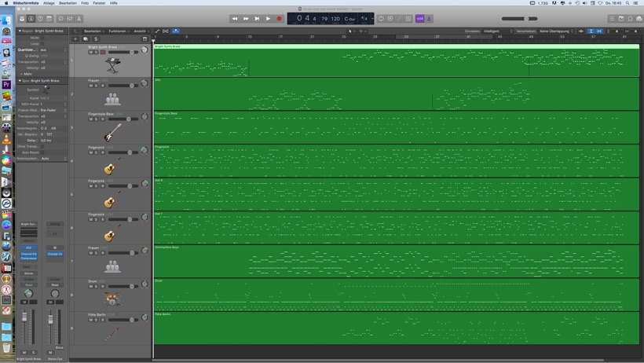Show the Smart Controls button
Screen dimensions: 644x363
pyautogui.click(x=60, y=19)
